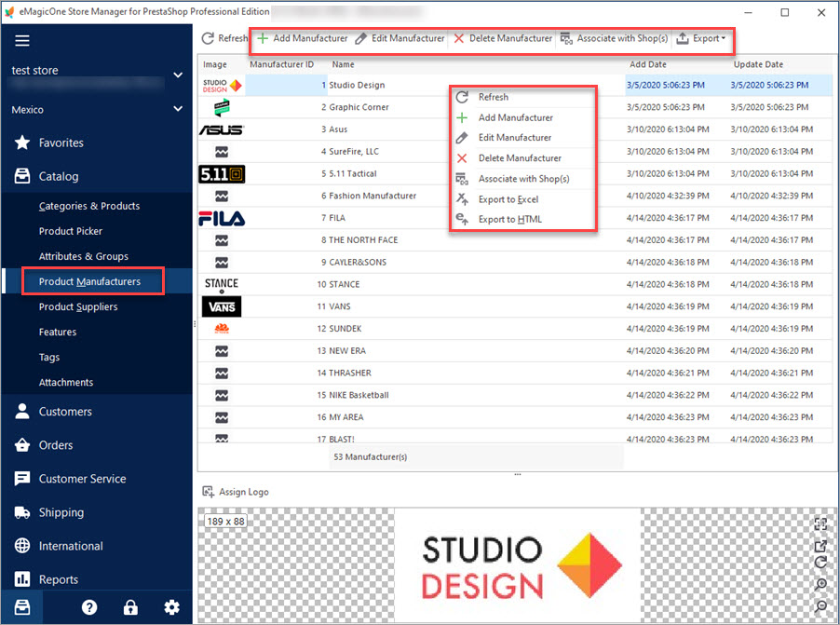The image size is (840, 625).
Task: Open Attributes & Groups
Action: 83,256
